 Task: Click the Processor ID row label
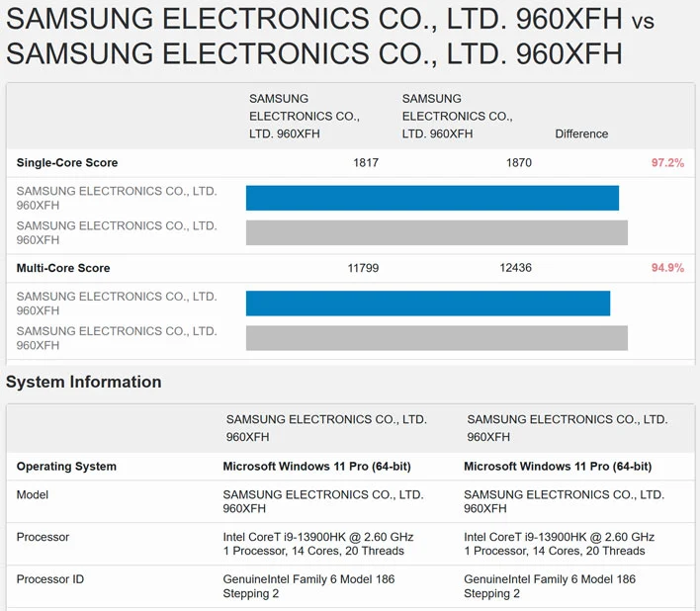point(50,579)
